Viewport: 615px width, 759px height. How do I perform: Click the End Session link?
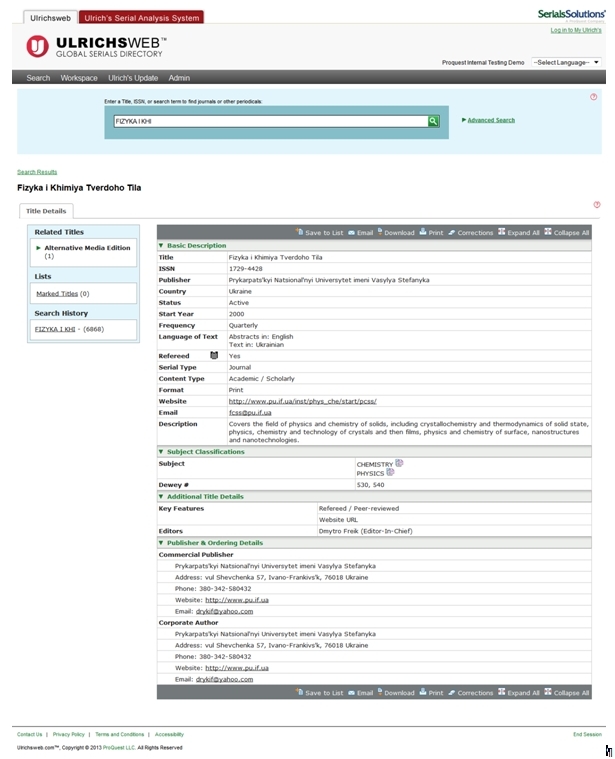click(x=587, y=734)
